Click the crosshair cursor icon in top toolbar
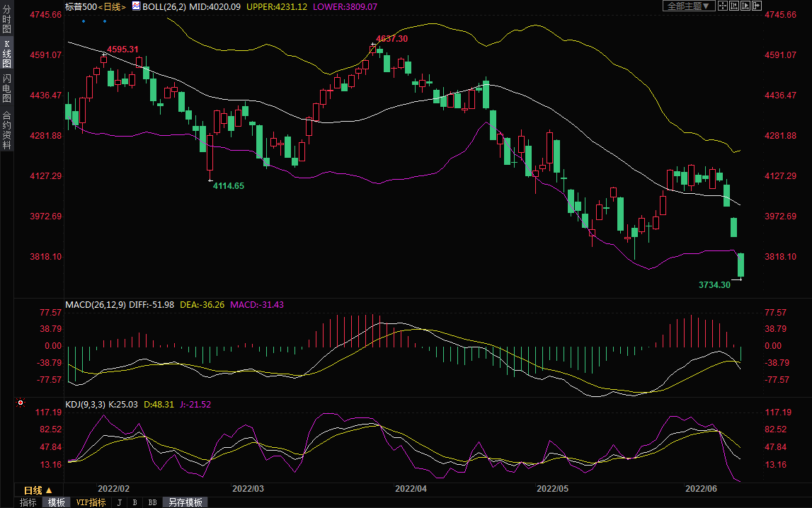The width and height of the screenshot is (812, 508). click(722, 6)
